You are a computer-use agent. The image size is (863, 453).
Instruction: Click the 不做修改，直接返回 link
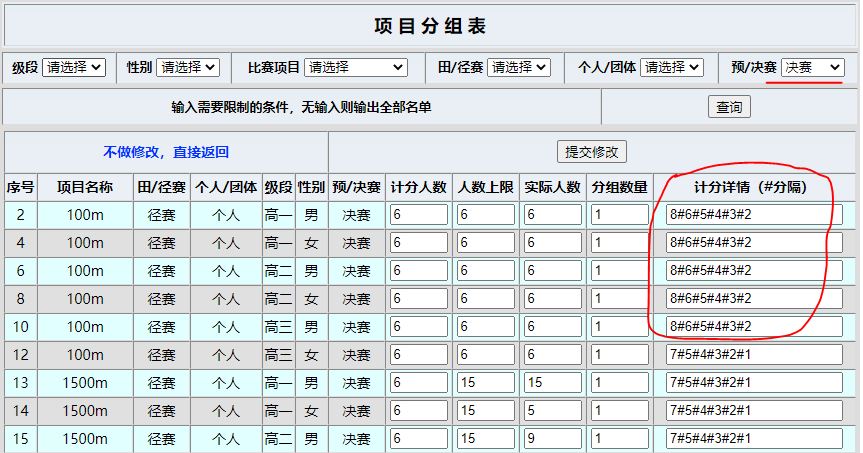166,153
